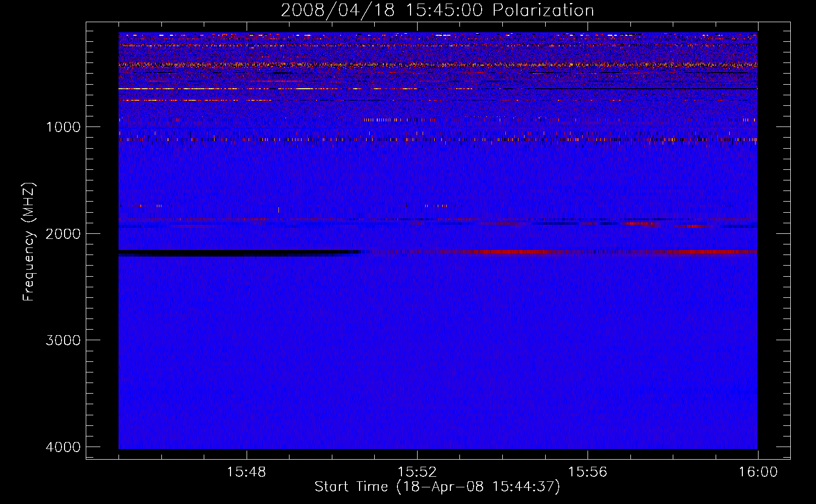This screenshot has height=504, width=816.
Task: Click the plot title "2008/04/18 15:45:00 Polarization"
Action: (x=437, y=10)
